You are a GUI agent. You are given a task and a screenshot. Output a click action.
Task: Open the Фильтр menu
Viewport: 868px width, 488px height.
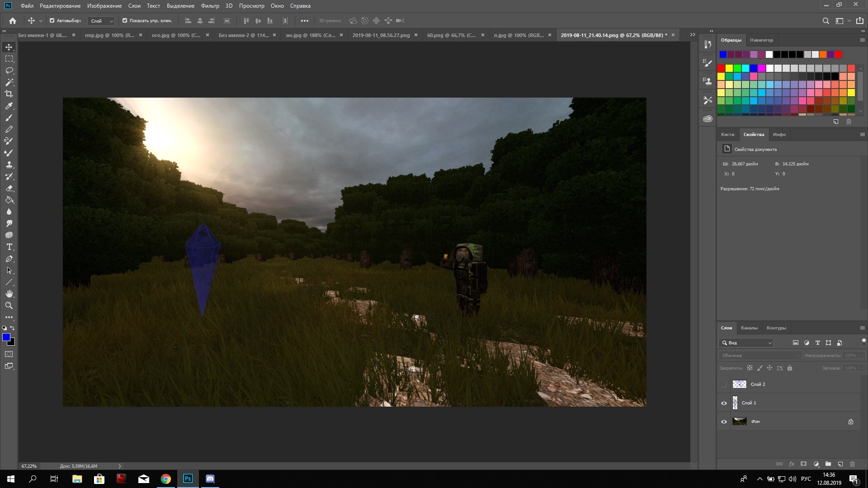point(210,6)
